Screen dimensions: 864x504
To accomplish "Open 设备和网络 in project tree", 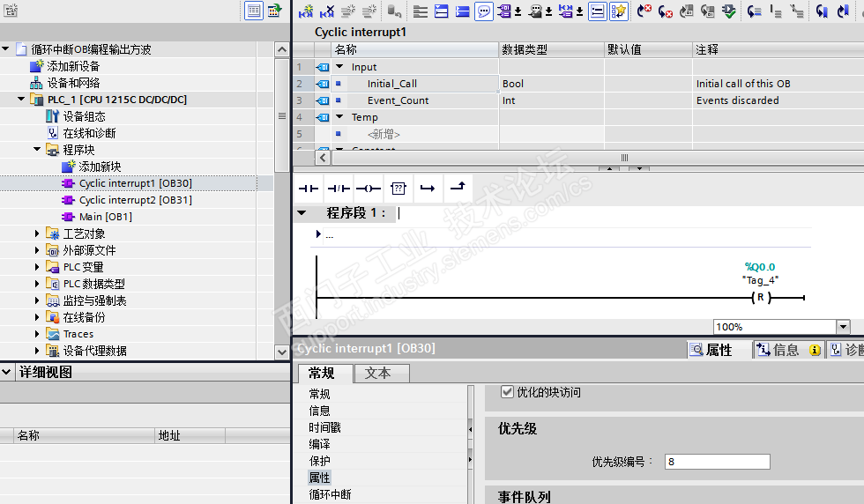I will tap(73, 83).
